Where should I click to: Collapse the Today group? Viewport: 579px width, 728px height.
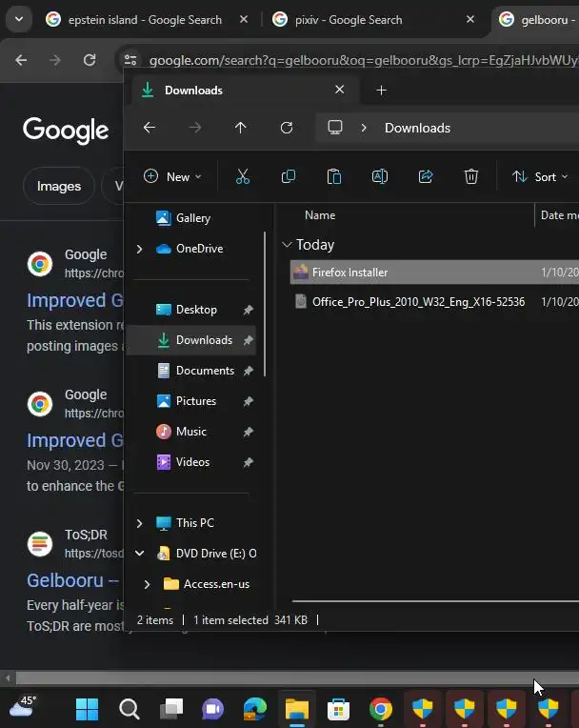tap(287, 245)
